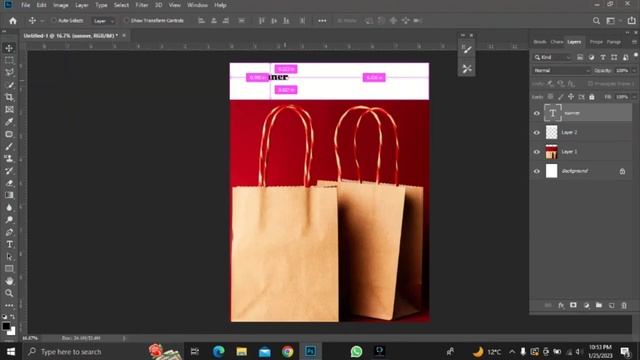
Task: Select the Zoom tool
Action: pos(9,293)
